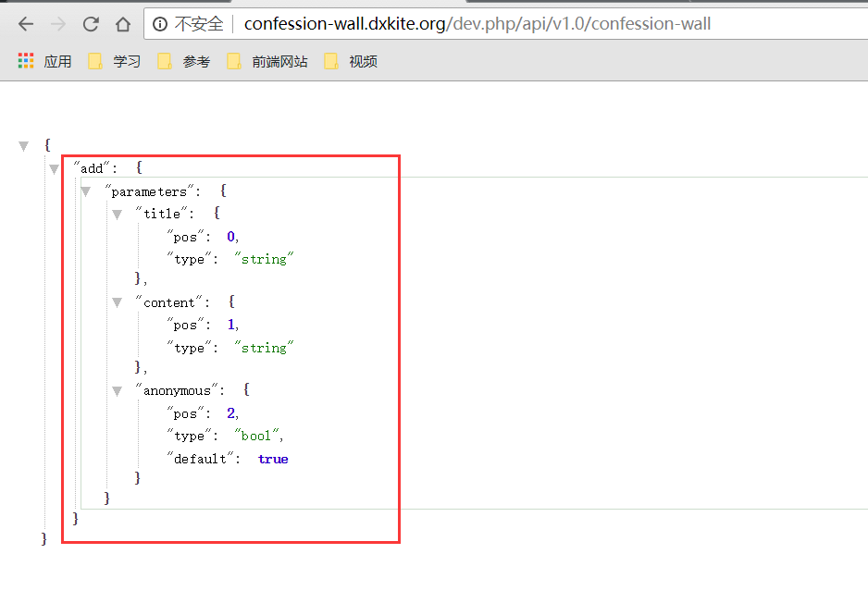The image size is (868, 603).
Task: Reload the page with refresh icon
Action: pyautogui.click(x=91, y=24)
